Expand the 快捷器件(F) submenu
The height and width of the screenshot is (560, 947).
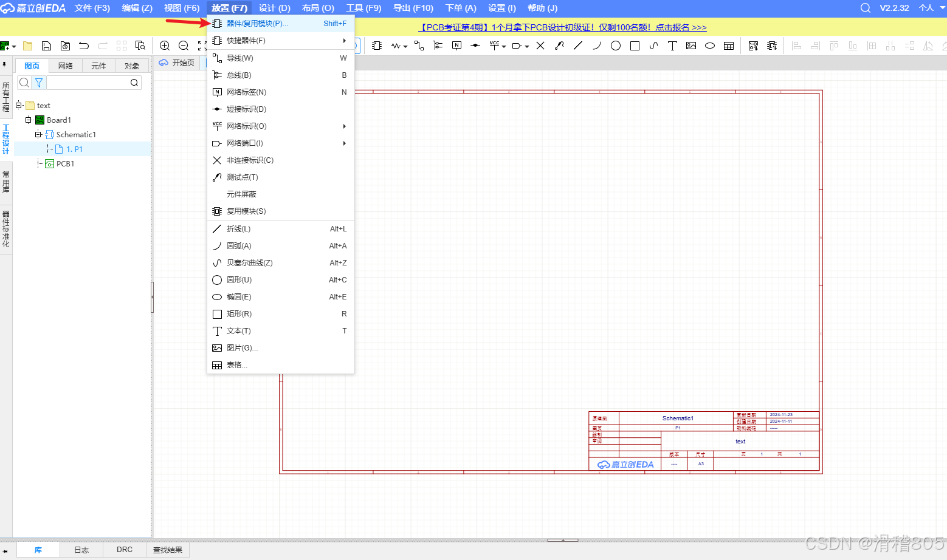[281, 41]
